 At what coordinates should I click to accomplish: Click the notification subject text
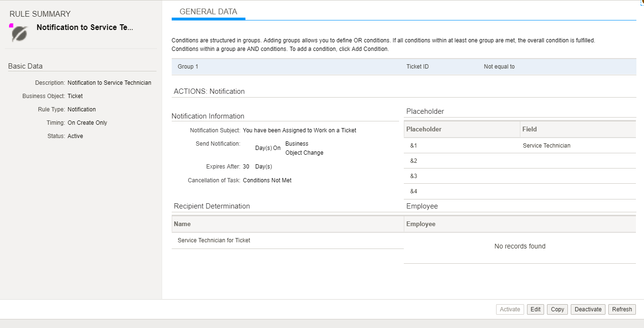(300, 130)
